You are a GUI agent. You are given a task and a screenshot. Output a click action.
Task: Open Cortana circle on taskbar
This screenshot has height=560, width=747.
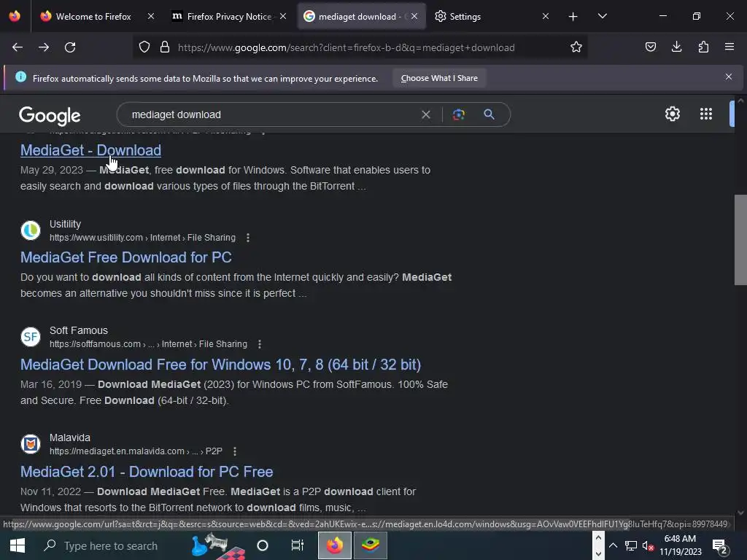click(x=263, y=545)
